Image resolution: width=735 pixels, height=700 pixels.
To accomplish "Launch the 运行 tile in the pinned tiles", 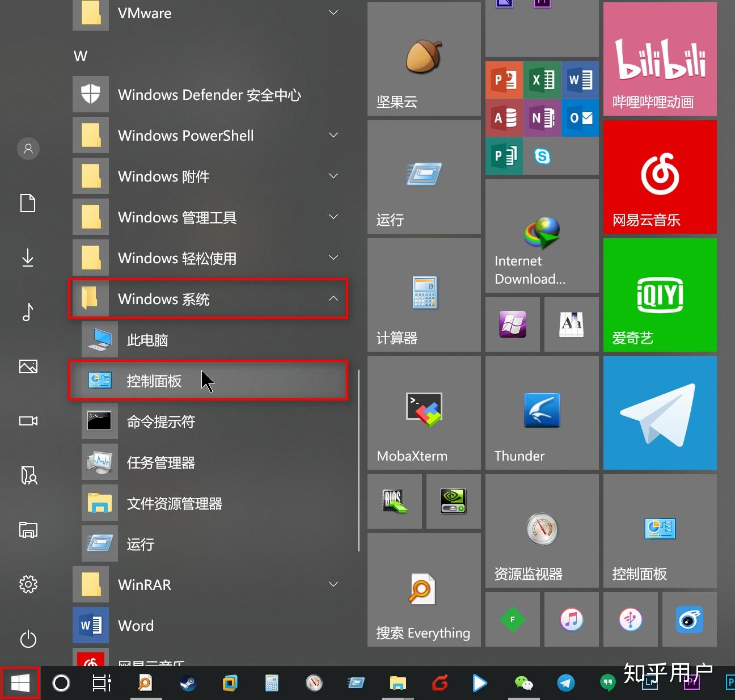I will (424, 177).
